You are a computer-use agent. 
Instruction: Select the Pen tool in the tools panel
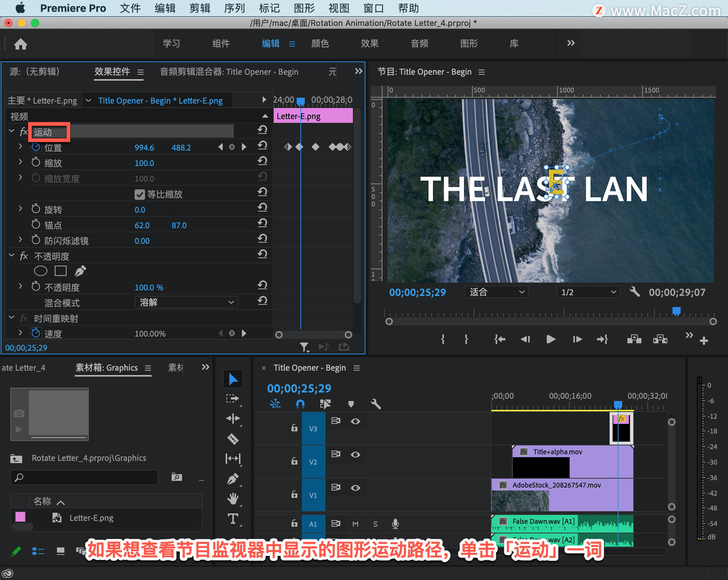click(233, 479)
